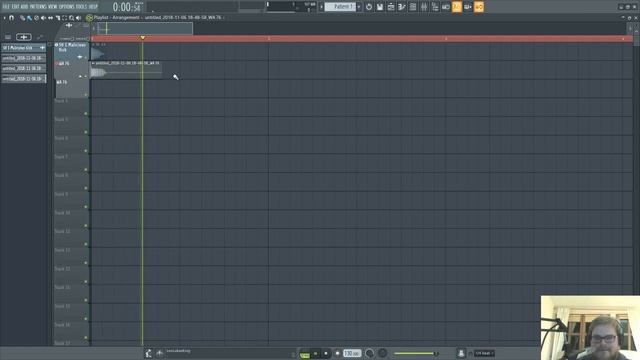The width and height of the screenshot is (640, 360).
Task: Mute Track 4 via its green dot
Action: pyautogui.click(x=86, y=114)
